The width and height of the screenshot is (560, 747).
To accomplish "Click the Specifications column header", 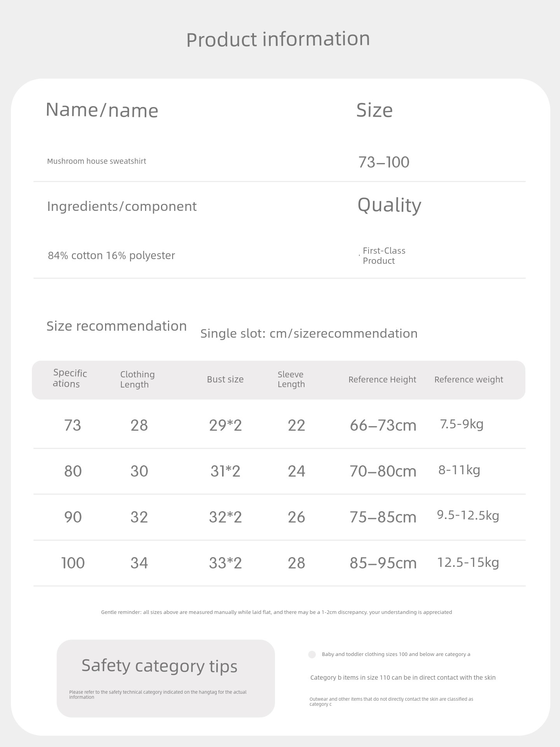I will click(70, 379).
